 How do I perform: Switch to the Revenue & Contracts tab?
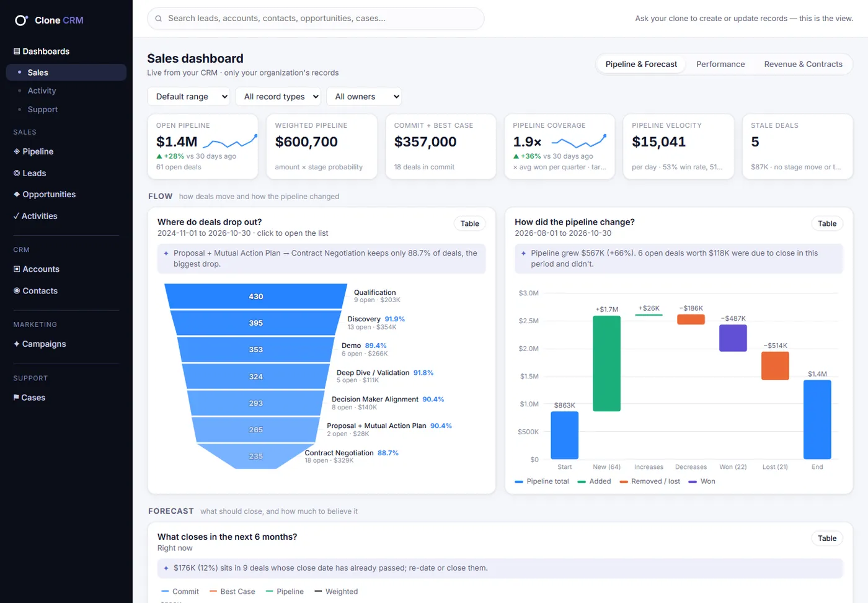(803, 65)
